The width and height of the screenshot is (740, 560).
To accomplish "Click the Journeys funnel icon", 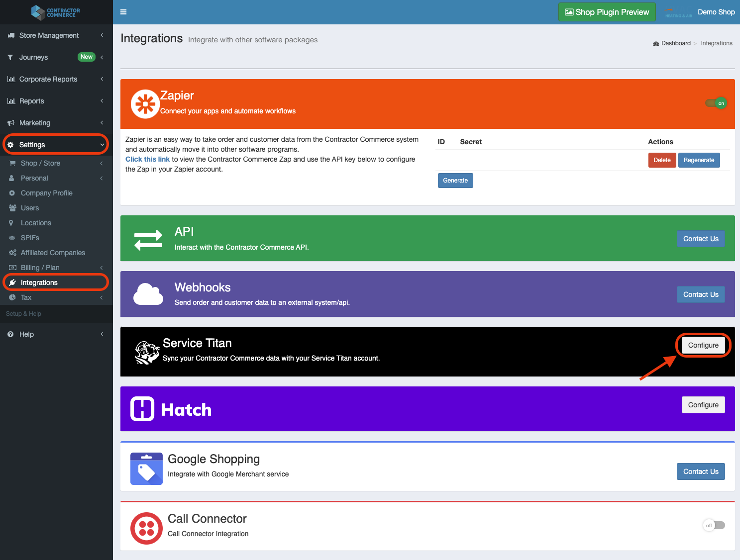I will (x=10, y=57).
